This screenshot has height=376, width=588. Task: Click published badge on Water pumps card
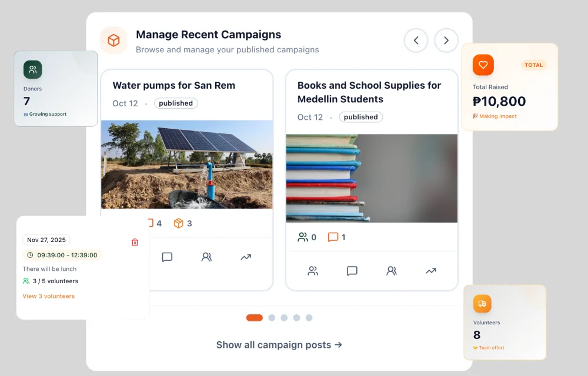tap(176, 103)
